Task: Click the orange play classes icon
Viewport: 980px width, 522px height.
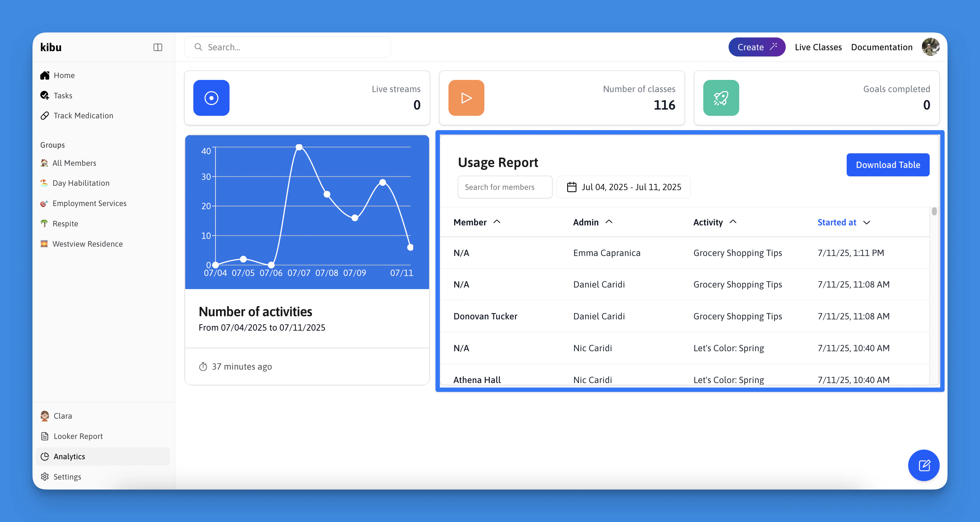Action: pyautogui.click(x=466, y=98)
